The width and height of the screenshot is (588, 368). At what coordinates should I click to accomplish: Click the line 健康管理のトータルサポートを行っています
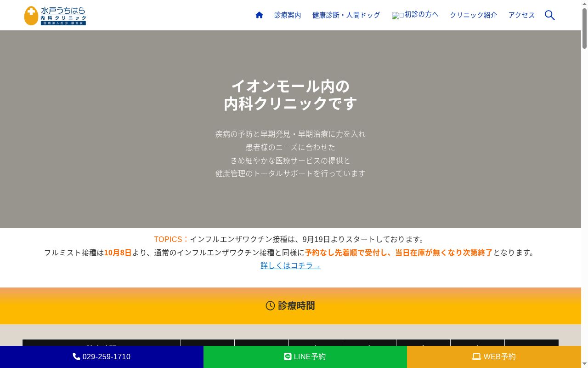pyautogui.click(x=290, y=173)
